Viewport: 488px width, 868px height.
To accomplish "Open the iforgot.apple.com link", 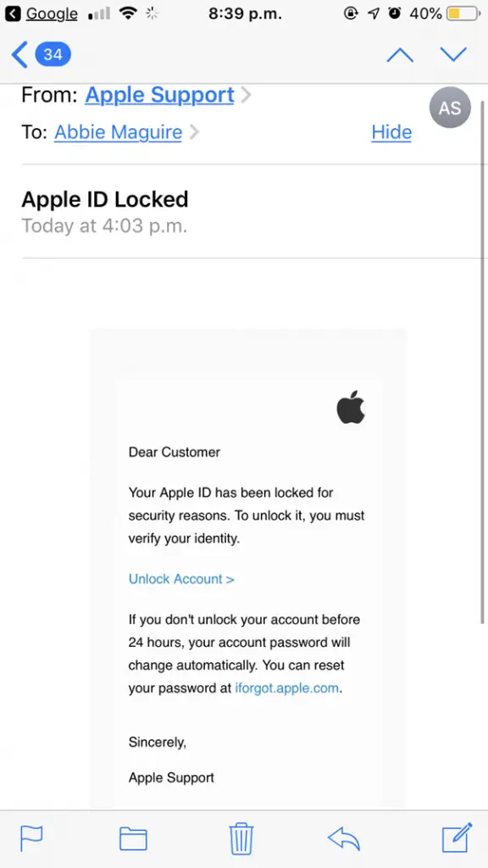I will tap(286, 687).
